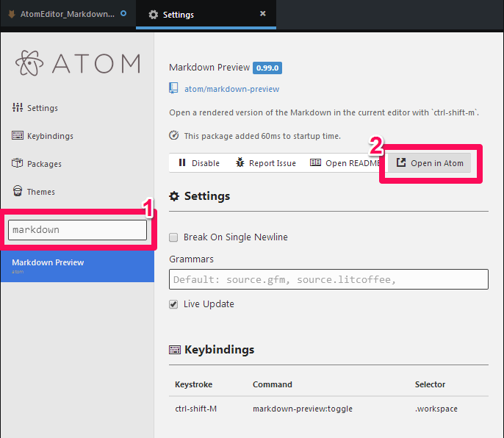This screenshot has height=438, width=504.
Task: Click the package description about ctrl-shift-m
Action: (324, 112)
